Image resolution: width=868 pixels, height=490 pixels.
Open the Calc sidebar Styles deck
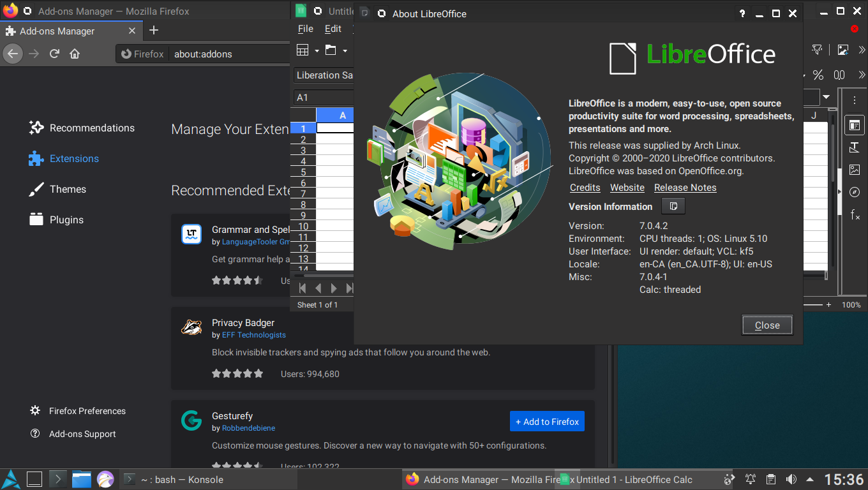point(855,147)
